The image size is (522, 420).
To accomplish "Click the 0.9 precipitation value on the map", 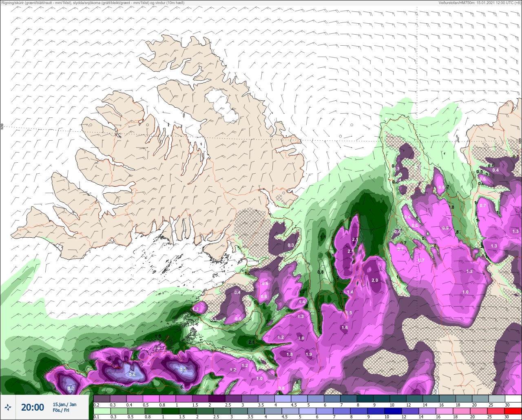I will pyautogui.click(x=445, y=228).
